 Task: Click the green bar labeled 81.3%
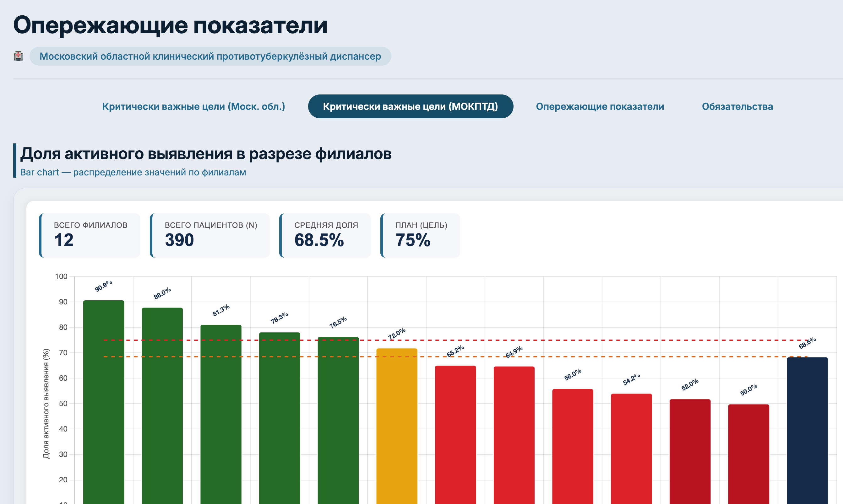click(x=221, y=414)
